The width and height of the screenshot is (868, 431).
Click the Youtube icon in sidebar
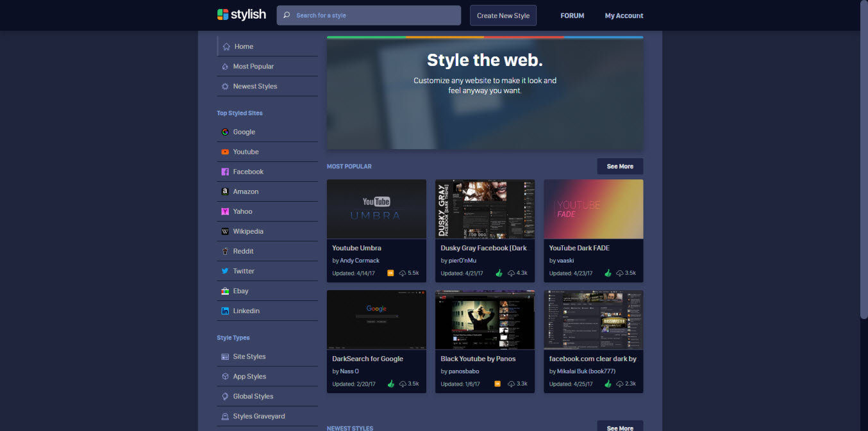pyautogui.click(x=225, y=152)
